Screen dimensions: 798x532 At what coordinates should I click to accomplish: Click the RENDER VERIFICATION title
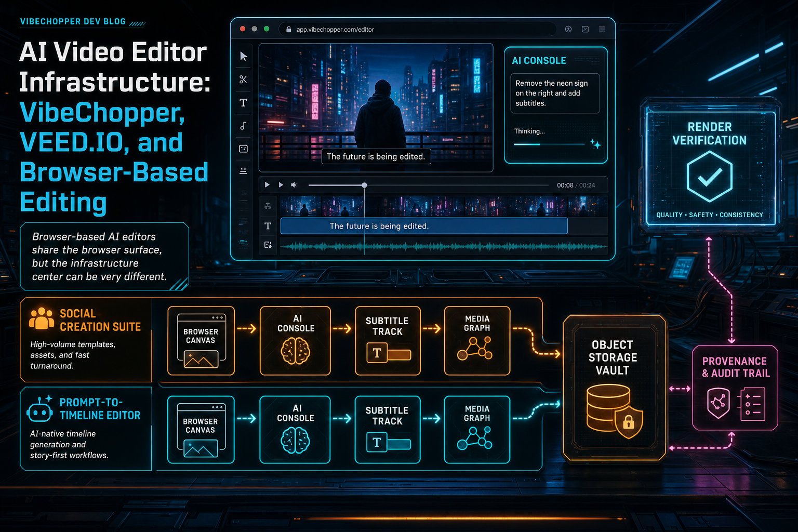pyautogui.click(x=710, y=134)
